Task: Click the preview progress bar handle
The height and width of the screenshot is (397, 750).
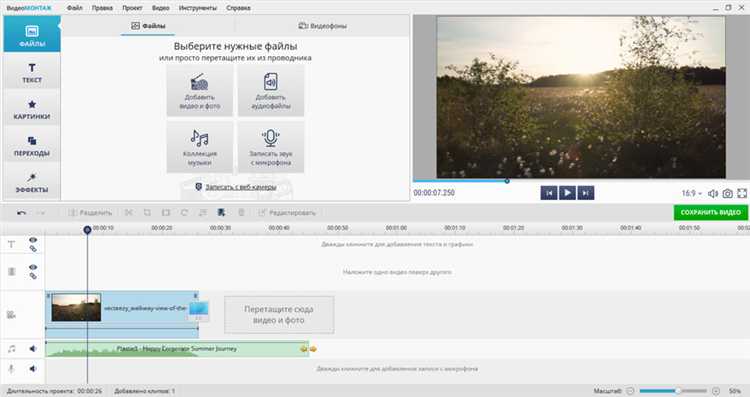Action: 507,181
